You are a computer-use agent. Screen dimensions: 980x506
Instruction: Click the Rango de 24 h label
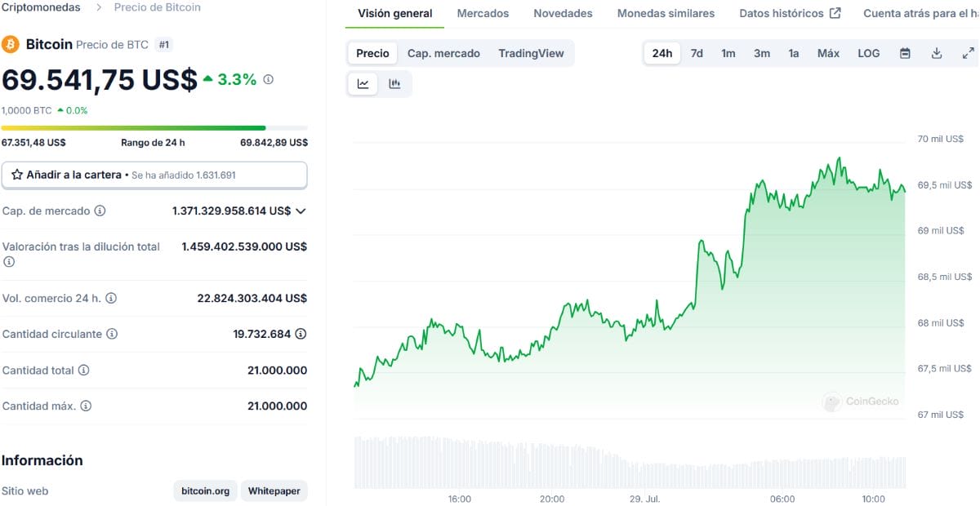pos(153,143)
